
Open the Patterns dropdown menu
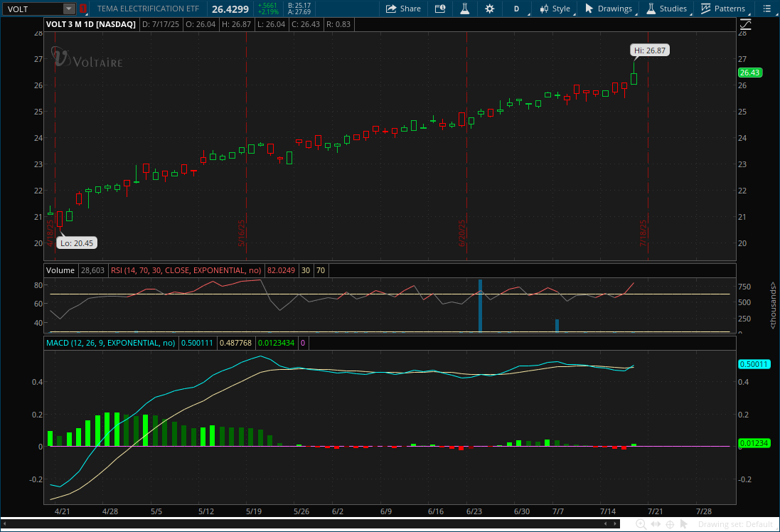(x=723, y=9)
